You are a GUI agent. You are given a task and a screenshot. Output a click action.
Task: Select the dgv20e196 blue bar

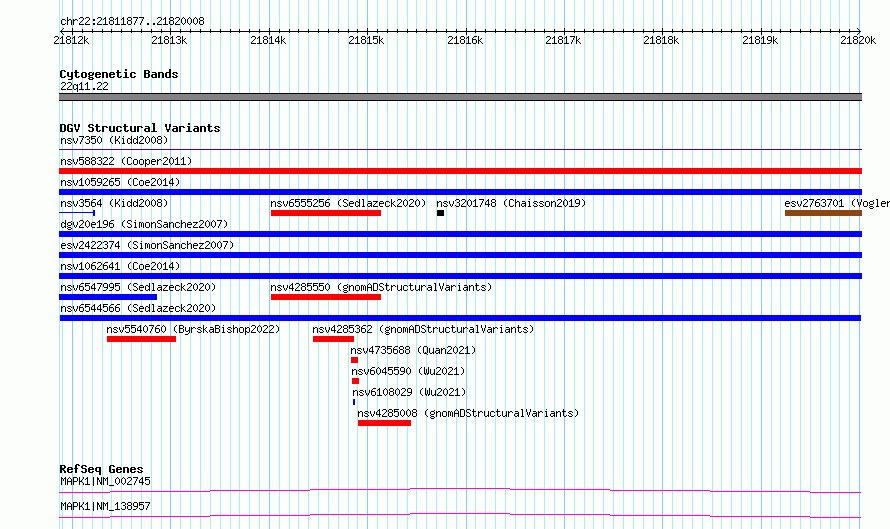tap(460, 234)
